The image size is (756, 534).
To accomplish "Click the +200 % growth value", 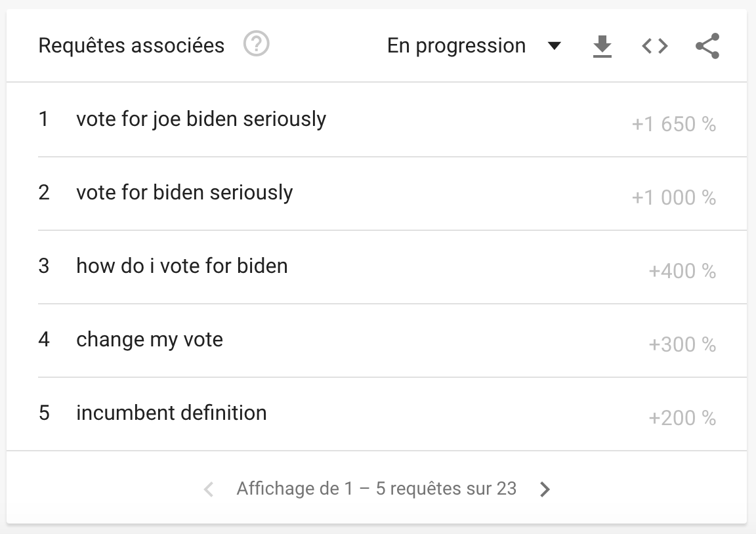I will tap(682, 418).
